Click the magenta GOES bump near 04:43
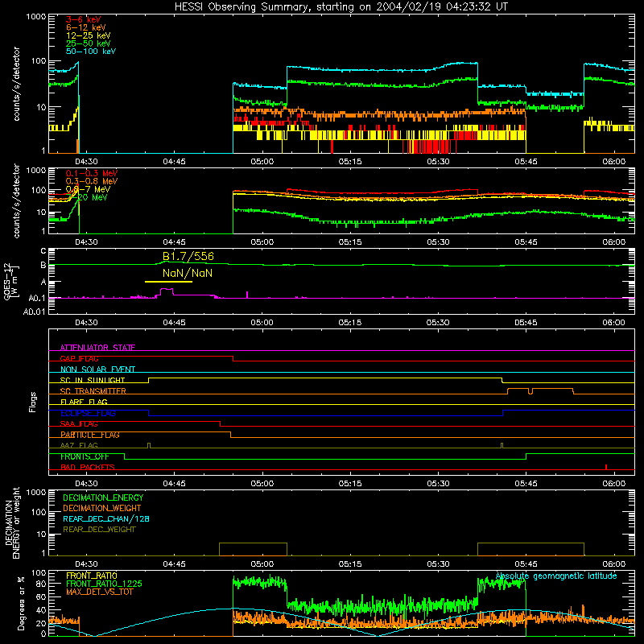 (167, 291)
